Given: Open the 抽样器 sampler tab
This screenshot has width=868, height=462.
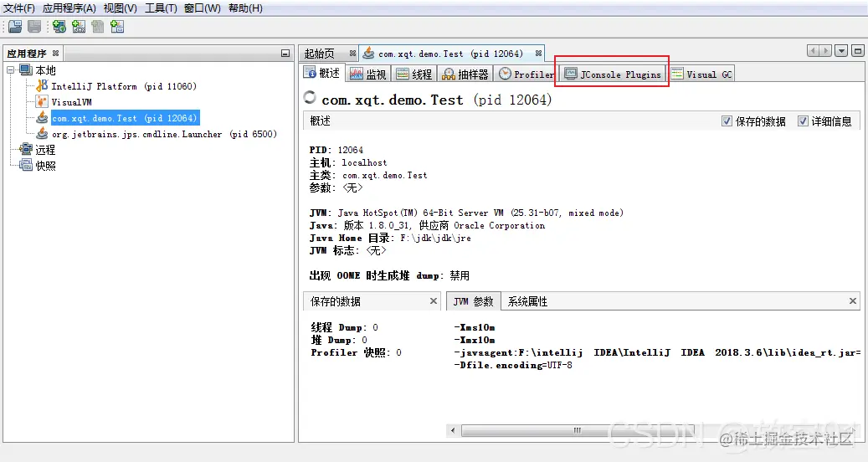Looking at the screenshot, I should 465,74.
